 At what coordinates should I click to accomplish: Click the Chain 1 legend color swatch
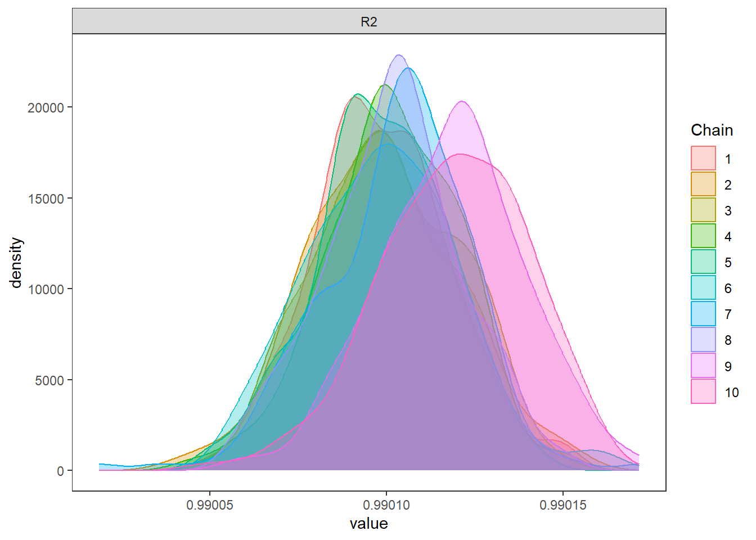703,158
